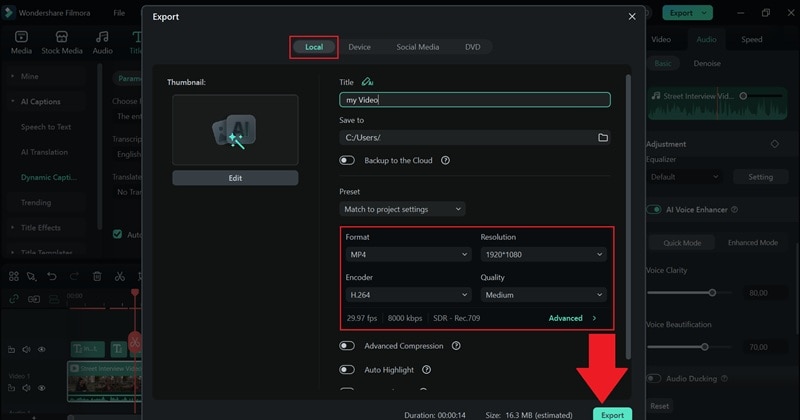Open the Quality dropdown showing Medium

pos(543,294)
